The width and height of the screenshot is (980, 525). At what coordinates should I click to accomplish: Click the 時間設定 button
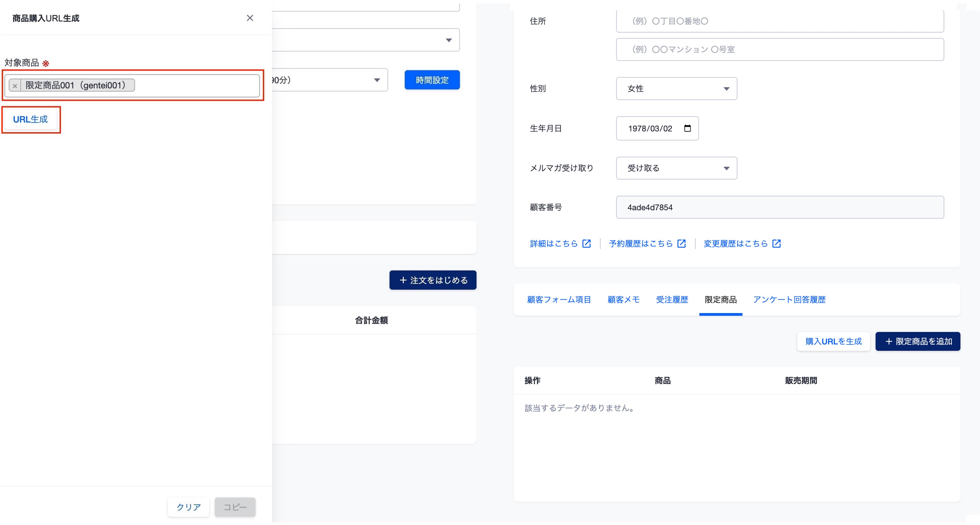click(x=432, y=80)
